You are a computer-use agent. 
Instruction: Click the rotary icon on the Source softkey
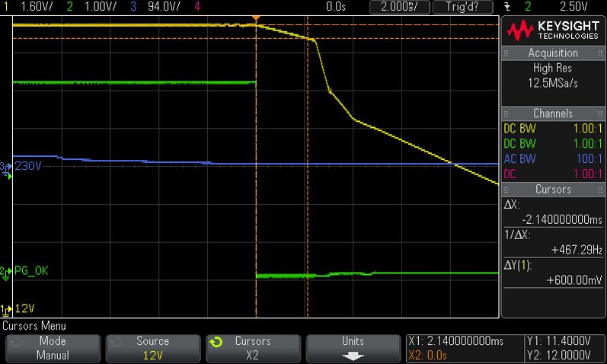click(116, 342)
